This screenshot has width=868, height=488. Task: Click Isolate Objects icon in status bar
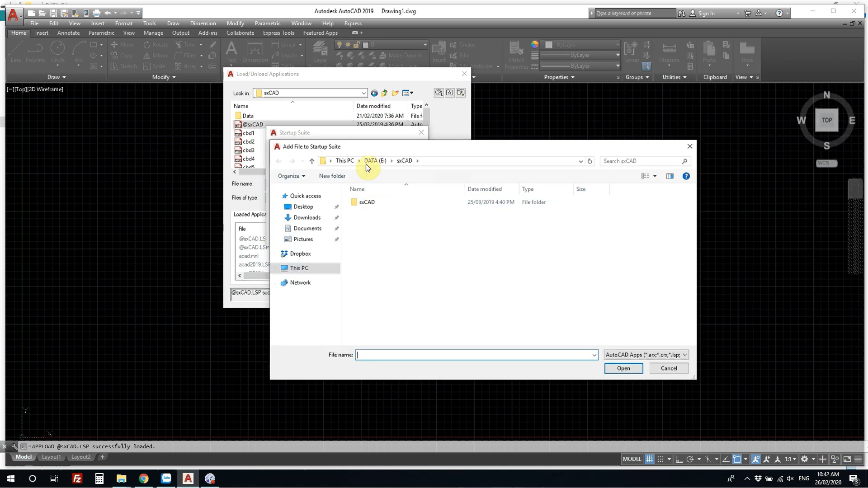coord(835,459)
